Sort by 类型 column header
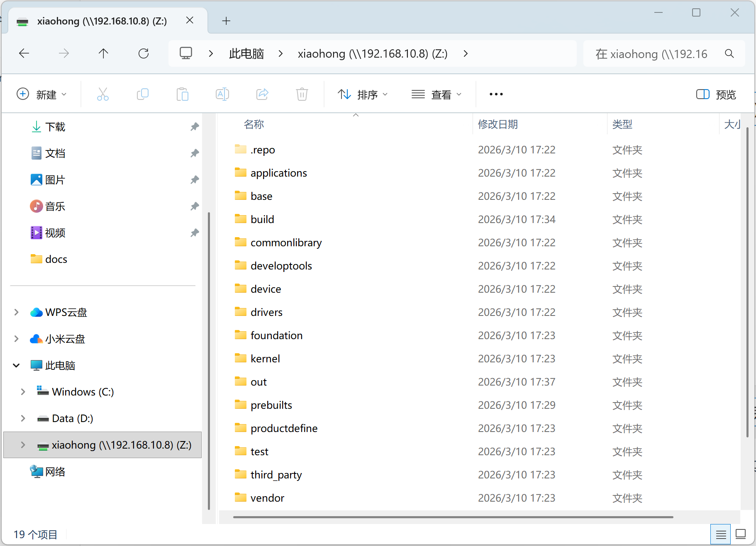Viewport: 756px width, 546px height. [622, 124]
